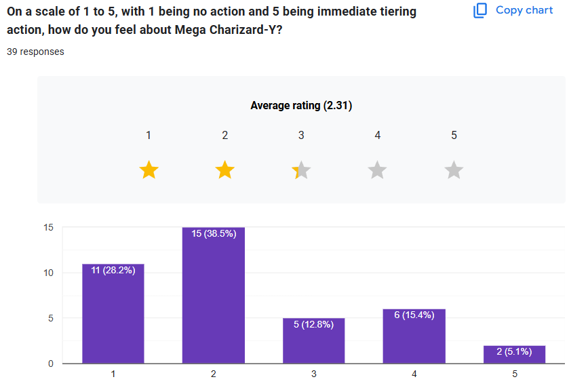Click the Mega Charizard-Y question title
This screenshot has height=392, width=569.
tap(212, 20)
